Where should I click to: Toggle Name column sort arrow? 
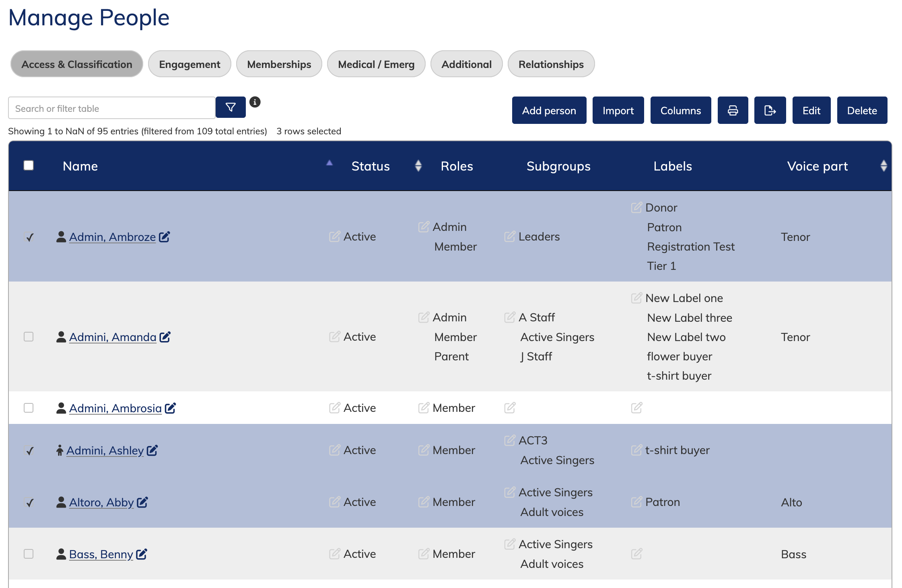pos(329,163)
